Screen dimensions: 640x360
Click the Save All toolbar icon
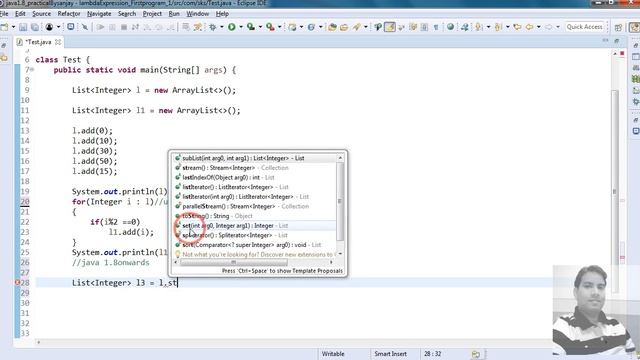point(35,27)
